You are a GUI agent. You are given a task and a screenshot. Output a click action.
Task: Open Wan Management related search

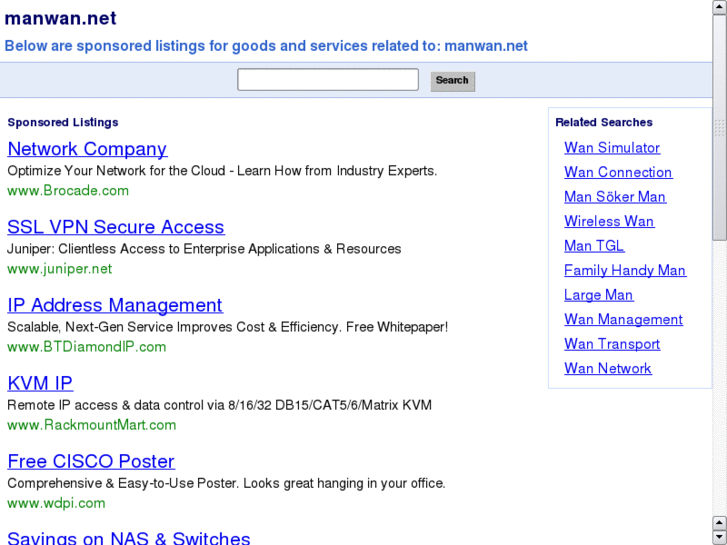click(x=623, y=319)
